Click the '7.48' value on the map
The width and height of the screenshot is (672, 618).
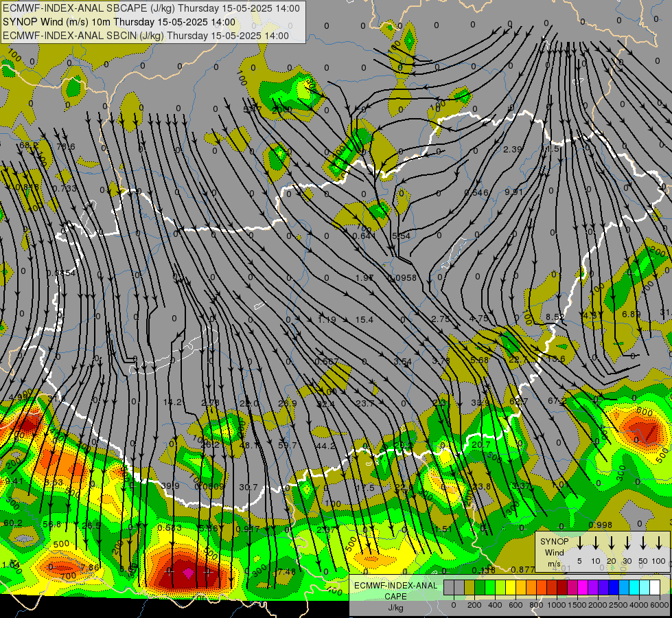[x=286, y=572]
